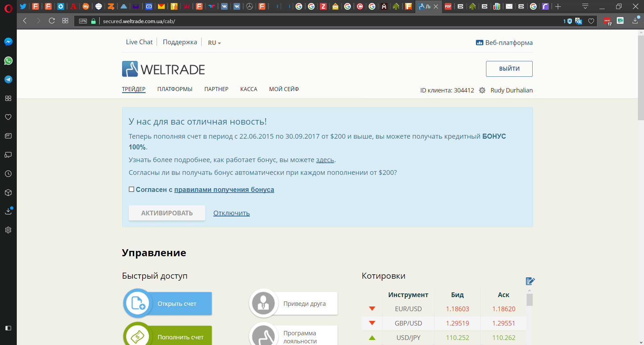Switch to the PDF tab
Viewport: 644px width, 345px height.
click(x=448, y=6)
